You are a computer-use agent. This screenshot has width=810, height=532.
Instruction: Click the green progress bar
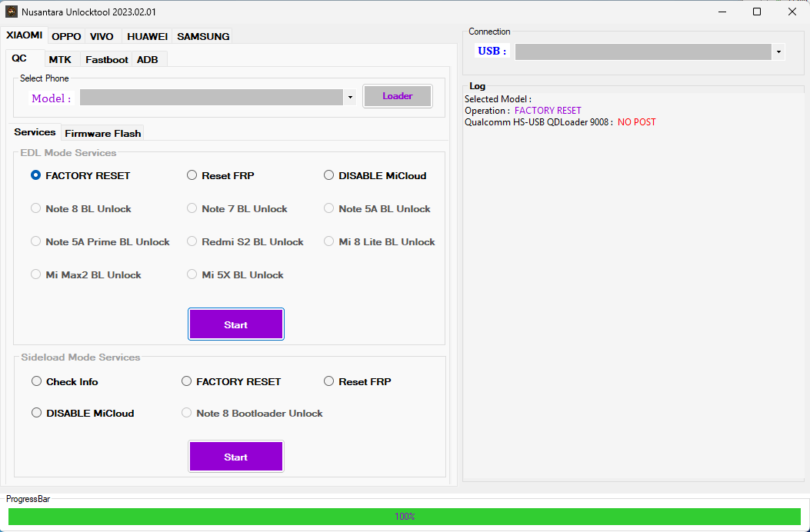coord(405,516)
